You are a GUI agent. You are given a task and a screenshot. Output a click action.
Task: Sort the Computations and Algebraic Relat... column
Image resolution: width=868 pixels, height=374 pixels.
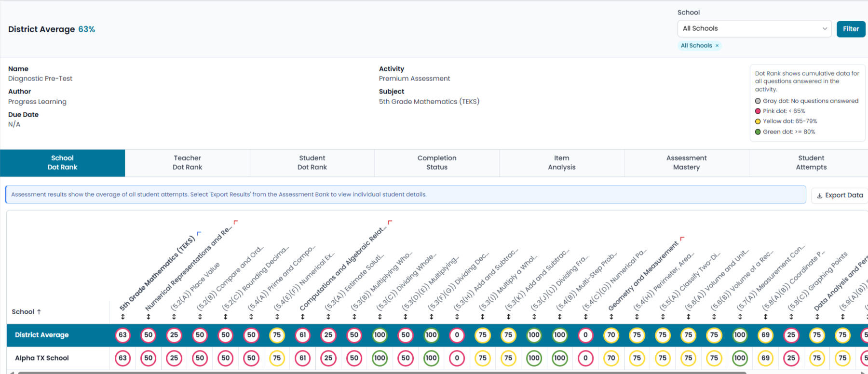coord(303,317)
